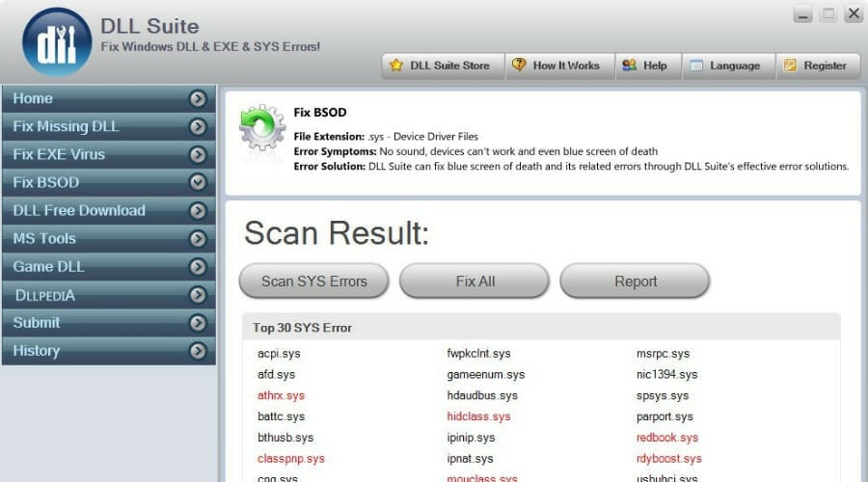Expand arrow beside MS Tools
This screenshot has width=868, height=482.
198,238
